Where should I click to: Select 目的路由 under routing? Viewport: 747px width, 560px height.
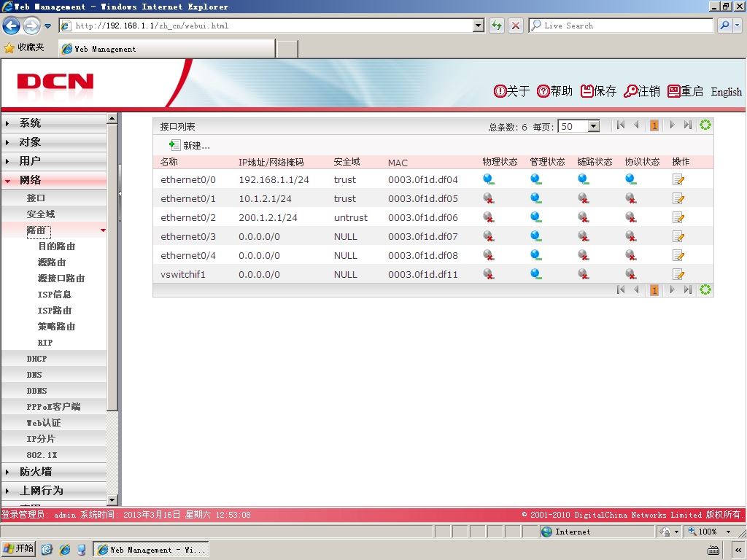pyautogui.click(x=56, y=246)
